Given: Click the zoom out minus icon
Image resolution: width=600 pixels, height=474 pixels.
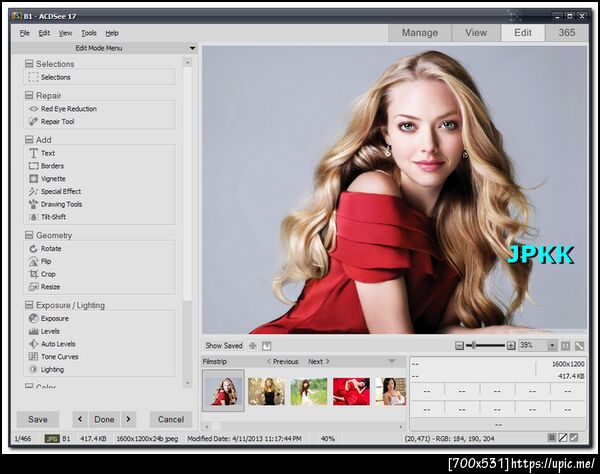Looking at the screenshot, I should pyautogui.click(x=460, y=346).
